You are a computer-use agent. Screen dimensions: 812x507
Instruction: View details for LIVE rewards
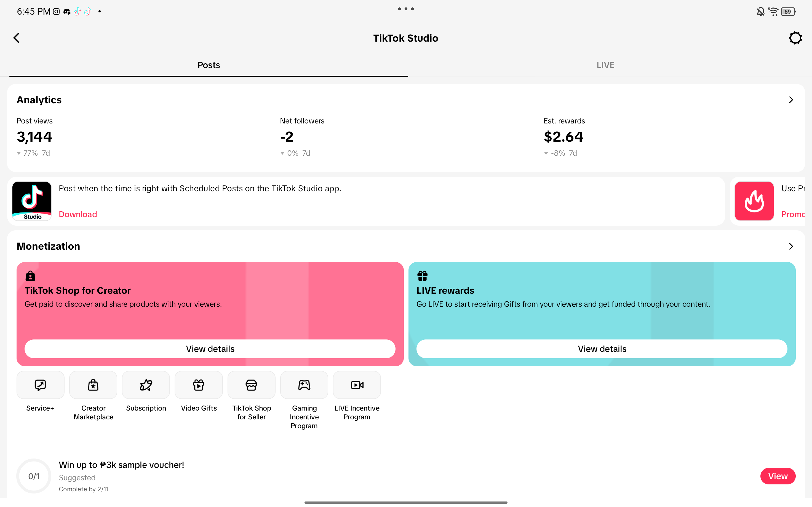point(602,349)
